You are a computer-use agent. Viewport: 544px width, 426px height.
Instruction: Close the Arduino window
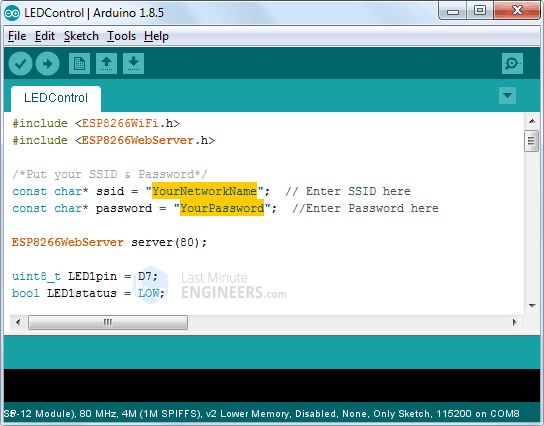tap(517, 10)
